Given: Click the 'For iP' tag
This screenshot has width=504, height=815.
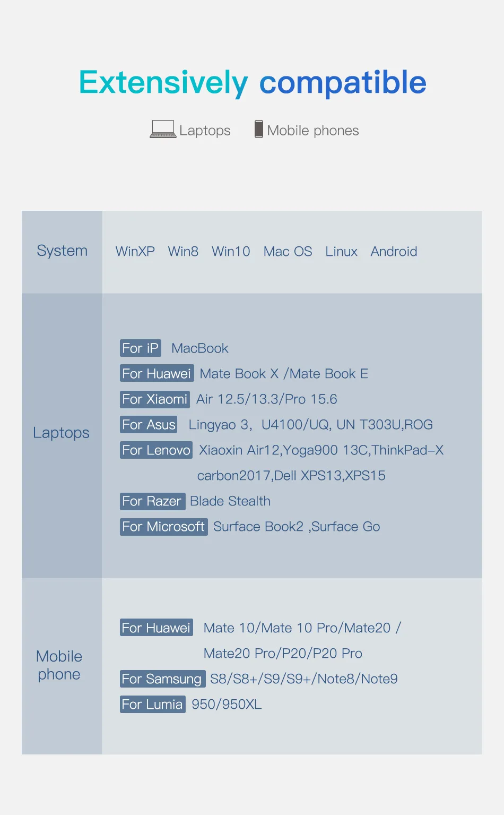Looking at the screenshot, I should (141, 348).
